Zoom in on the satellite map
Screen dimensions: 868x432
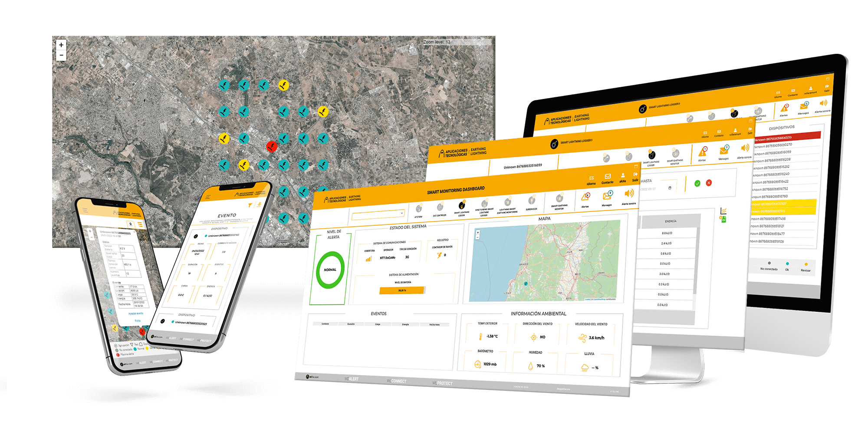pos(61,45)
